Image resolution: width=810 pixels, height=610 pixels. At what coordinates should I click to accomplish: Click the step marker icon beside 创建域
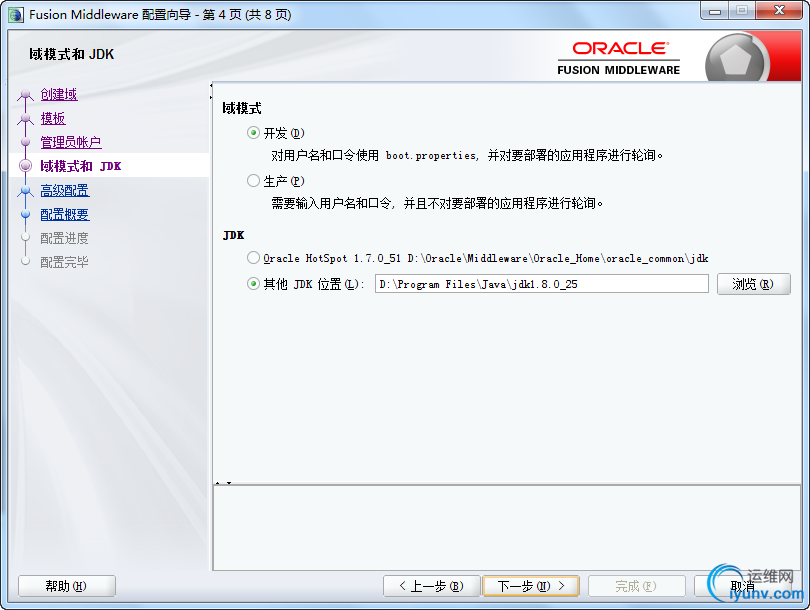coord(25,95)
